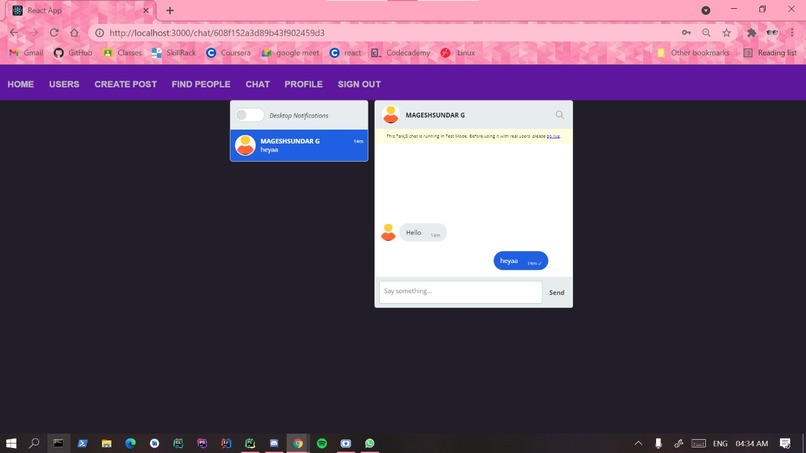The height and width of the screenshot is (453, 806).
Task: Go to HOME in the navbar
Action: [x=21, y=84]
